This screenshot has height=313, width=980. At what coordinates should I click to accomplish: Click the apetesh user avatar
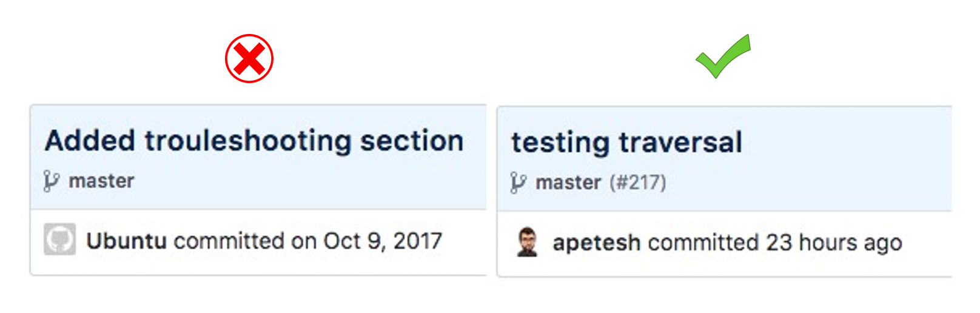point(528,242)
